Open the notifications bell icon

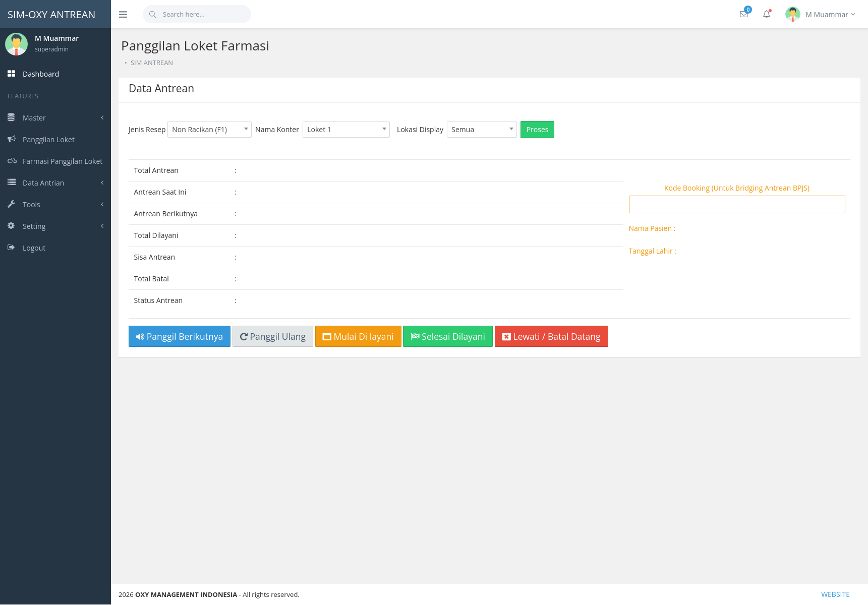pyautogui.click(x=767, y=14)
